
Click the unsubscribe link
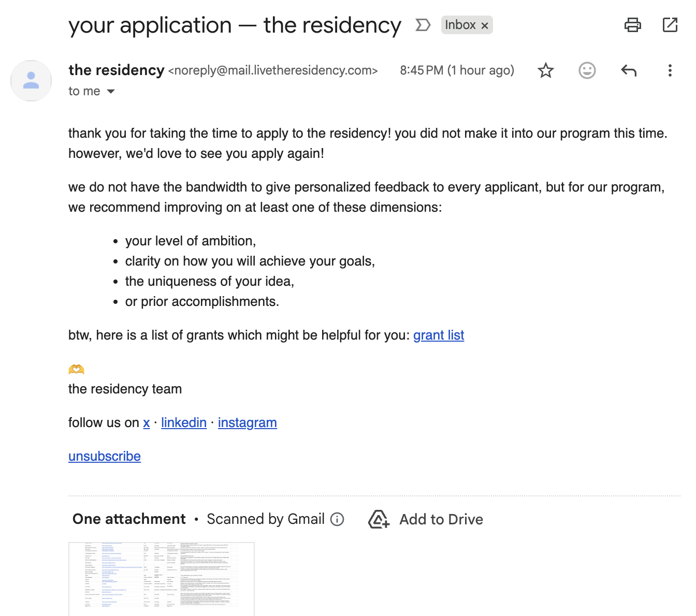105,457
